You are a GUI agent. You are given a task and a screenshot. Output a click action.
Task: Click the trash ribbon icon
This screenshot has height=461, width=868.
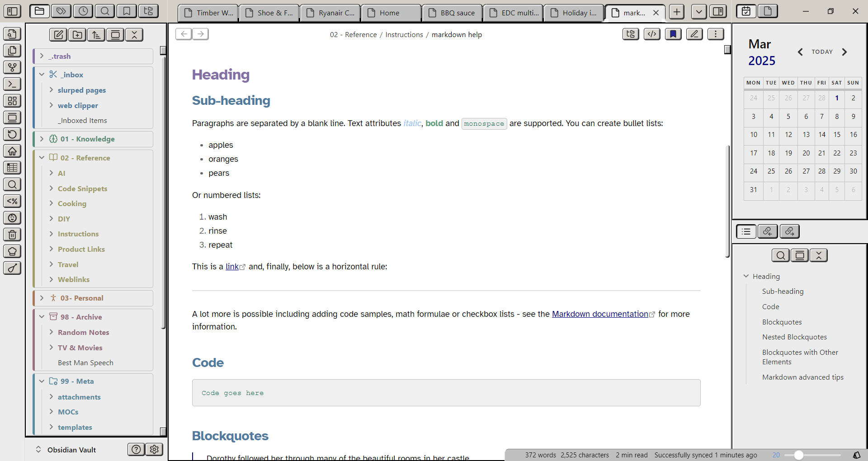click(12, 235)
